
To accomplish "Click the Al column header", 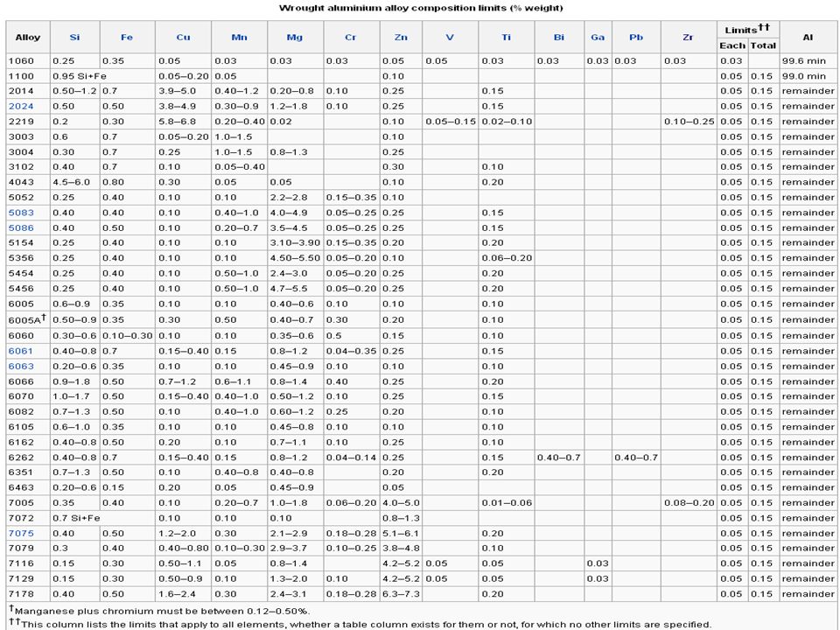I will (808, 37).
